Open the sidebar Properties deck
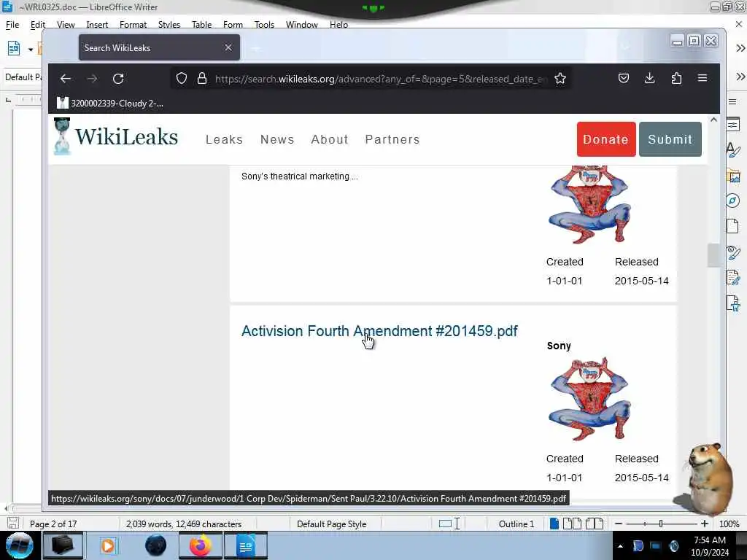This screenshot has height=560, width=747. click(x=733, y=125)
